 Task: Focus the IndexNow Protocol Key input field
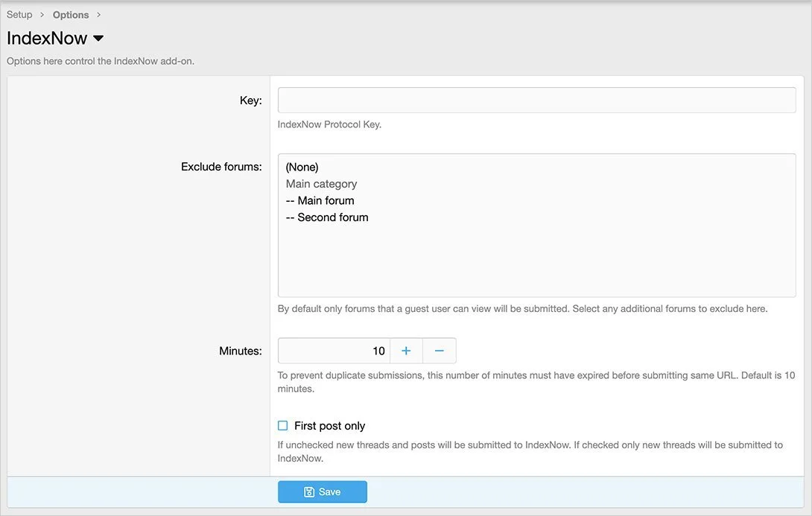(536, 101)
